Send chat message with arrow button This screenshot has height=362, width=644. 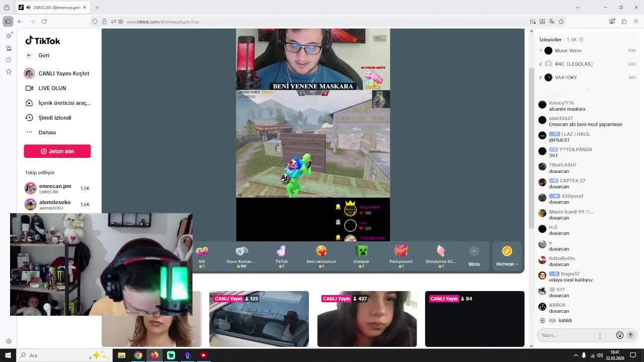tap(630, 335)
